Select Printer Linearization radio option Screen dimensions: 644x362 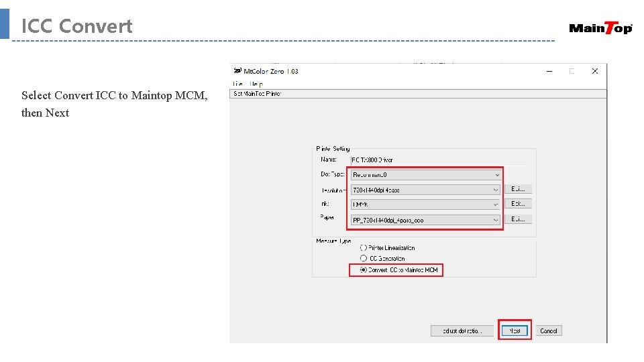tap(387, 248)
